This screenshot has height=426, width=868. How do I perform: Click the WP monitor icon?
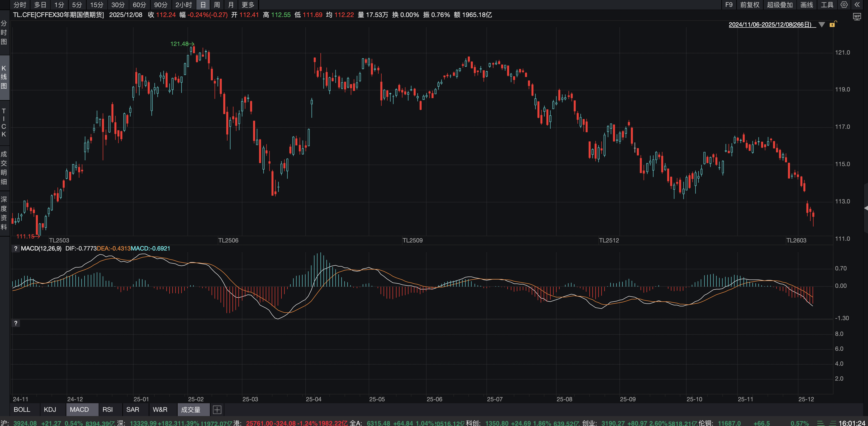(x=857, y=16)
